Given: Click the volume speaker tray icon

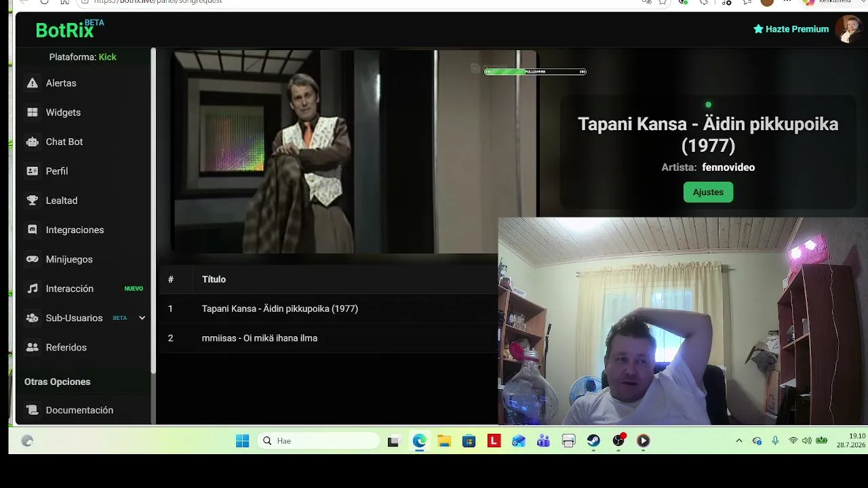Looking at the screenshot, I should pos(807,441).
